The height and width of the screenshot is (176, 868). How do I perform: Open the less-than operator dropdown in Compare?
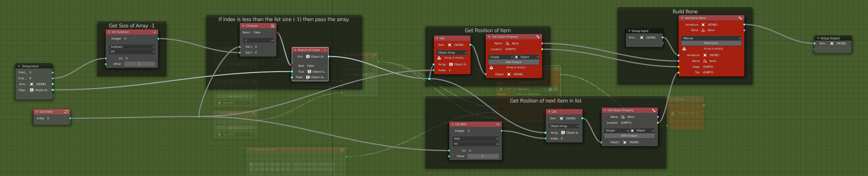258,40
